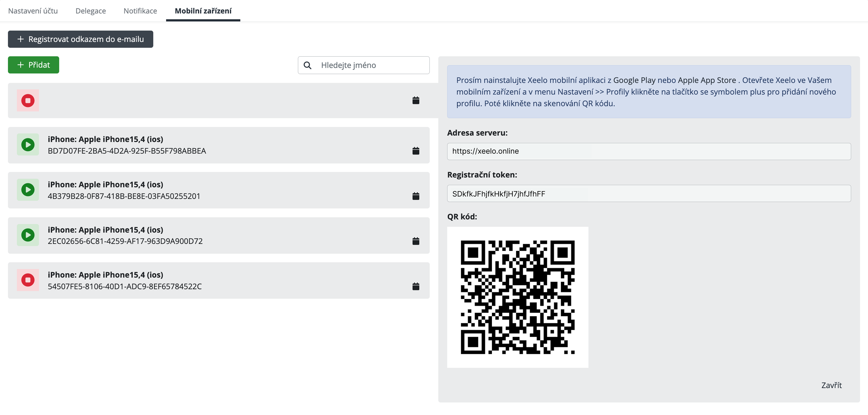The image size is (868, 415).
Task: Open the calendar icon for device BD7D07FE
Action: 416,151
